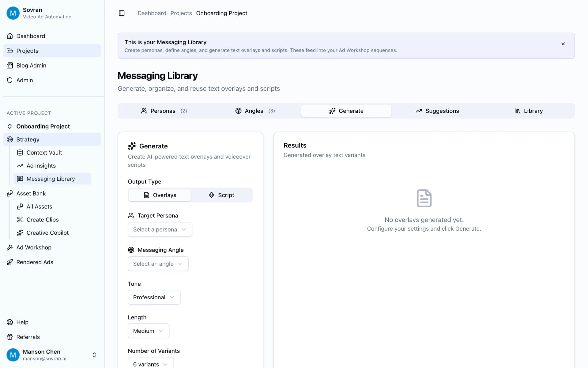The image size is (588, 368).
Task: Click the Dashboard home icon
Action: 10,36
